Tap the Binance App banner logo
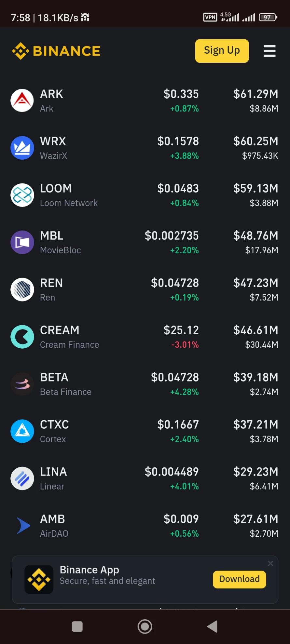This screenshot has width=290, height=644. (x=39, y=579)
